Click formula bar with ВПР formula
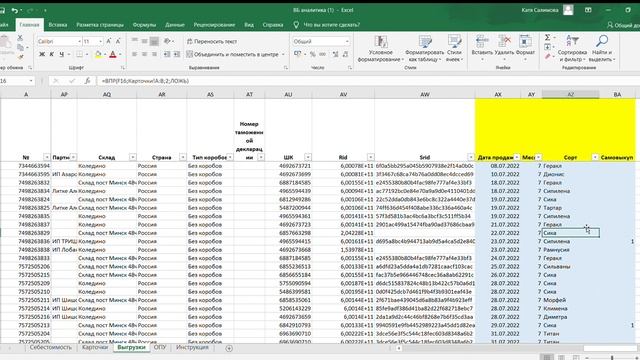This screenshot has width=640, height=360. 367,81
